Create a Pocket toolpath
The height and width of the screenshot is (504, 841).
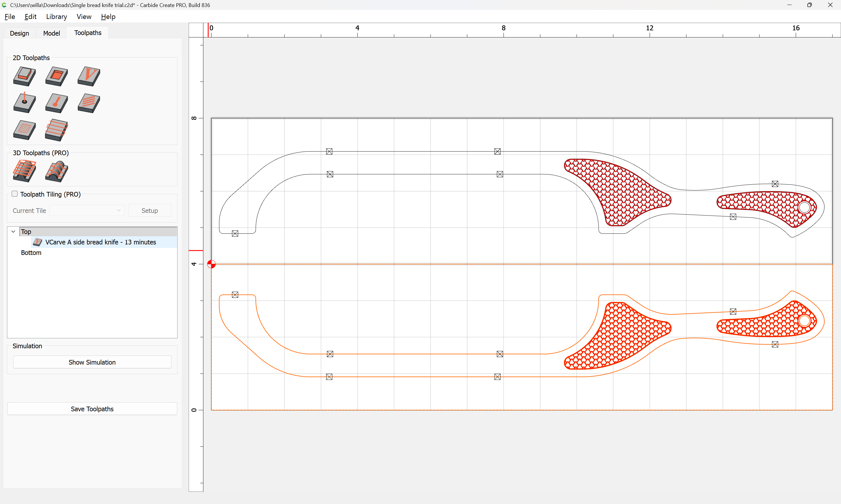[x=56, y=76]
